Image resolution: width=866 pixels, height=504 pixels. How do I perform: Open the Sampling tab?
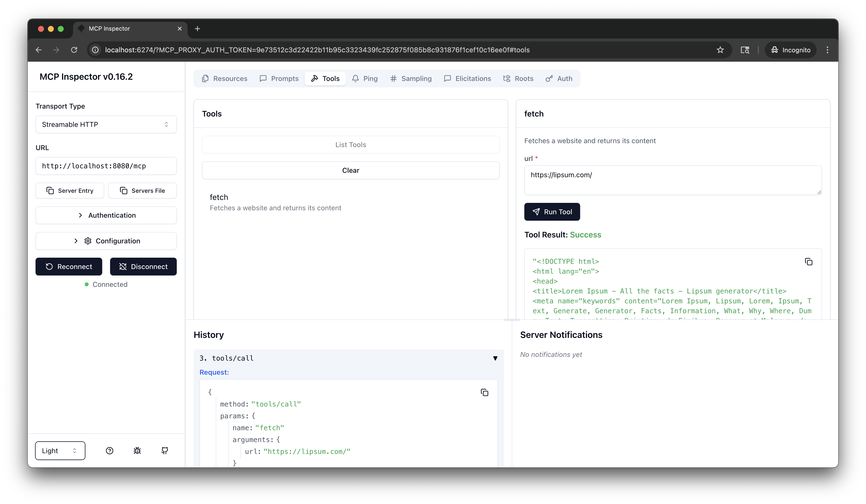(x=411, y=79)
